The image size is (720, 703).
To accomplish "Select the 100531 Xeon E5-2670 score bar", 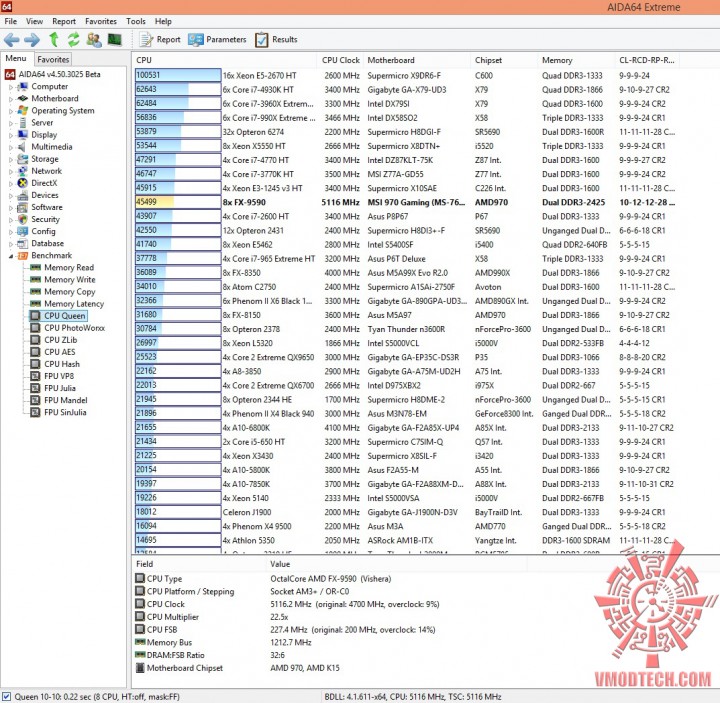I will point(178,76).
